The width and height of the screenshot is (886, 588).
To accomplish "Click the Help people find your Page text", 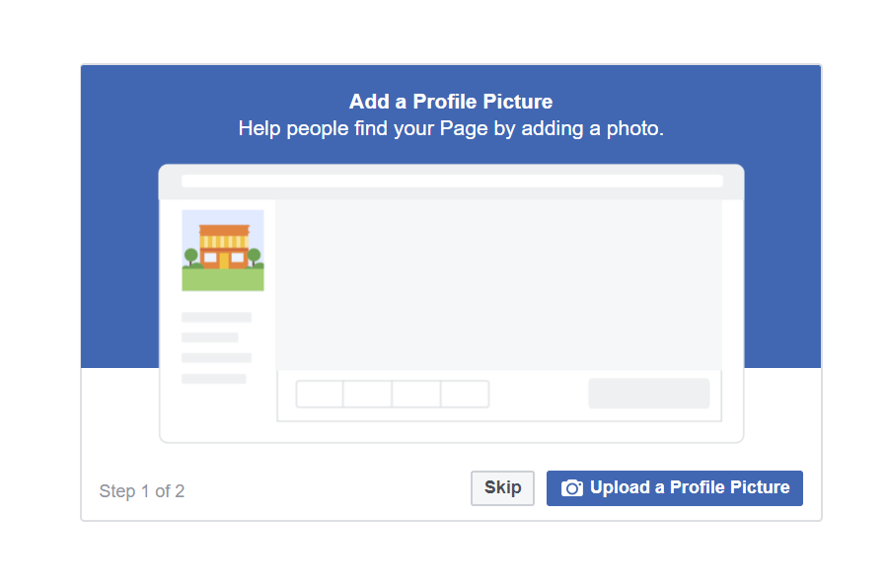I will click(451, 129).
